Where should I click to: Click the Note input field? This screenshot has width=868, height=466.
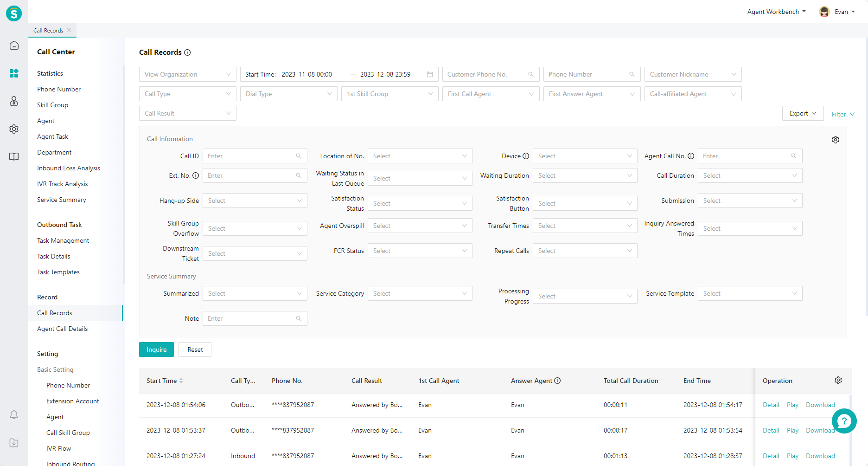255,318
